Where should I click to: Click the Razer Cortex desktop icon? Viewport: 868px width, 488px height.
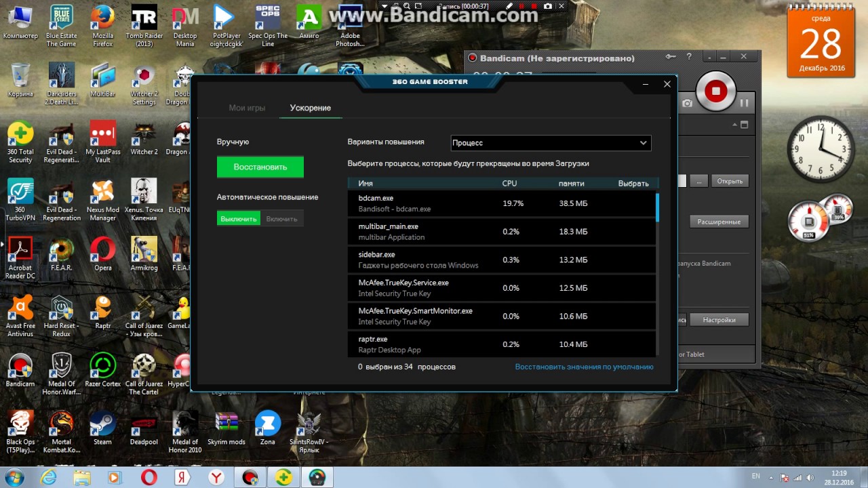click(x=103, y=370)
